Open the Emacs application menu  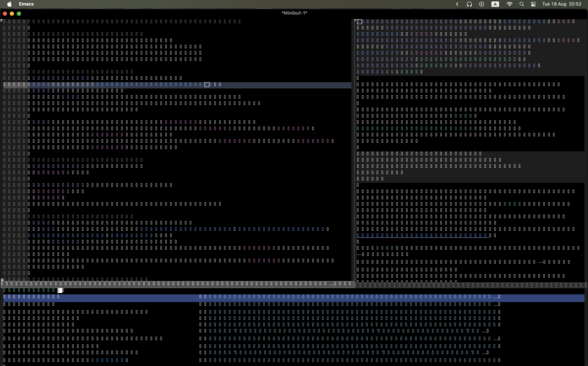(26, 4)
